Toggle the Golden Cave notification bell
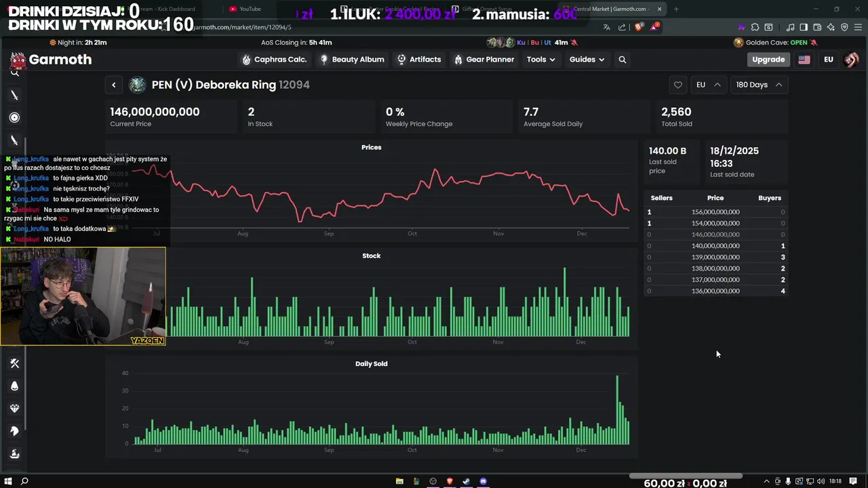The width and height of the screenshot is (868, 488). pyautogui.click(x=814, y=42)
